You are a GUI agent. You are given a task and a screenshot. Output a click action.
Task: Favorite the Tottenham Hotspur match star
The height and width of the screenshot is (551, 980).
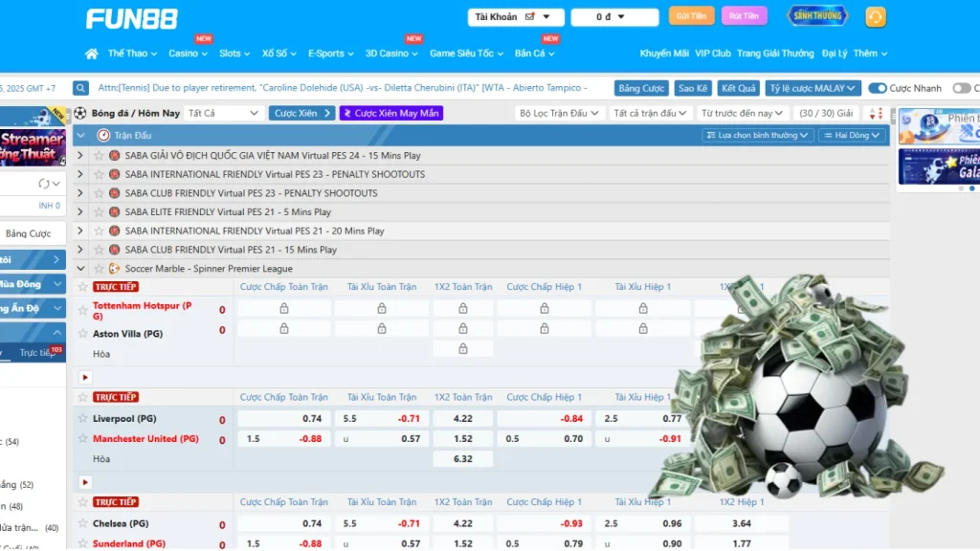pos(83,287)
